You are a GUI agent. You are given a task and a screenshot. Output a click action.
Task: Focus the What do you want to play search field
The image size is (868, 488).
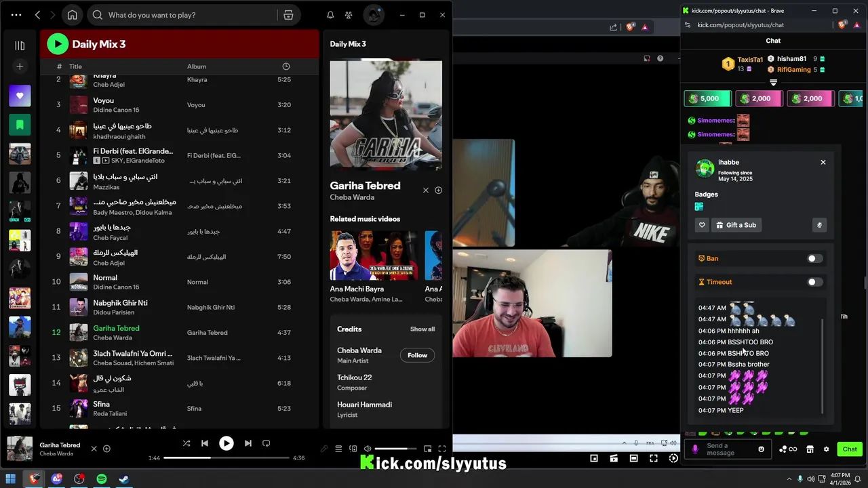coord(183,15)
